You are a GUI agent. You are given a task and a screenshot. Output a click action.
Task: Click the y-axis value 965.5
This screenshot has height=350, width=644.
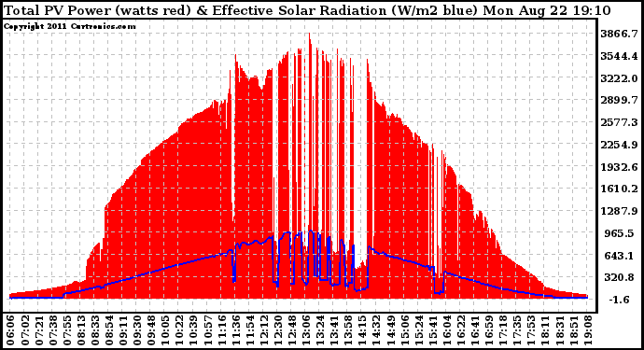(x=619, y=233)
